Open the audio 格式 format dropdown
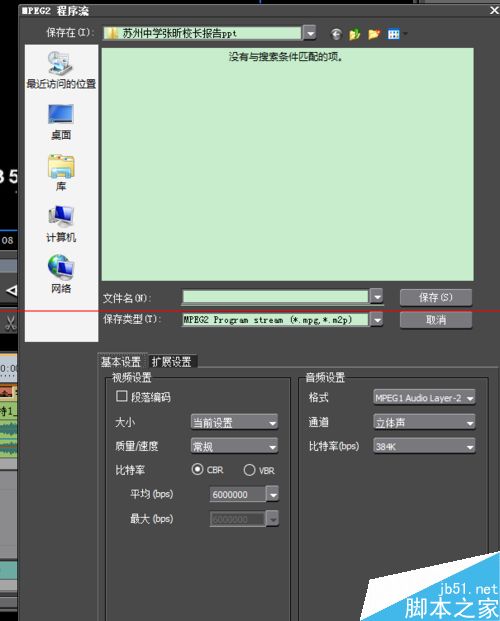500x621 pixels. (x=424, y=398)
